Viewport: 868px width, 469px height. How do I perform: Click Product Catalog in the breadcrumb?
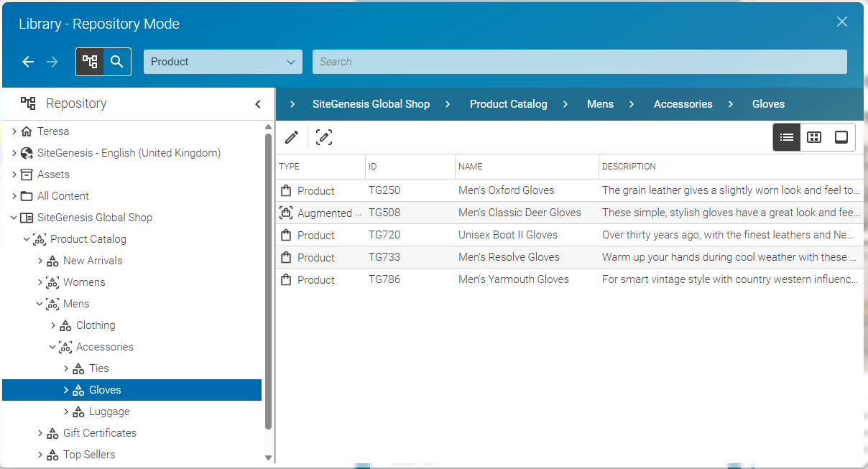pyautogui.click(x=508, y=104)
